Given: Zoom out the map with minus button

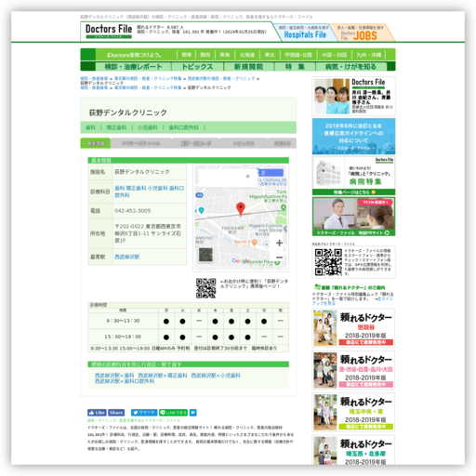Looking at the screenshot, I should [x=279, y=258].
